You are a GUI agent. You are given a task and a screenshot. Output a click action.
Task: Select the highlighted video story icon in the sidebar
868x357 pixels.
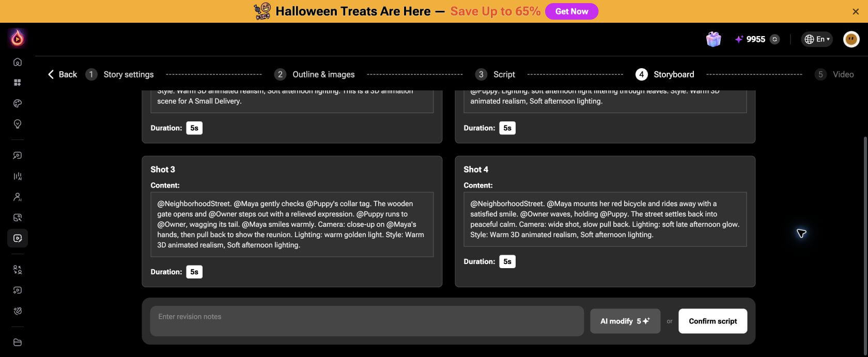click(18, 238)
